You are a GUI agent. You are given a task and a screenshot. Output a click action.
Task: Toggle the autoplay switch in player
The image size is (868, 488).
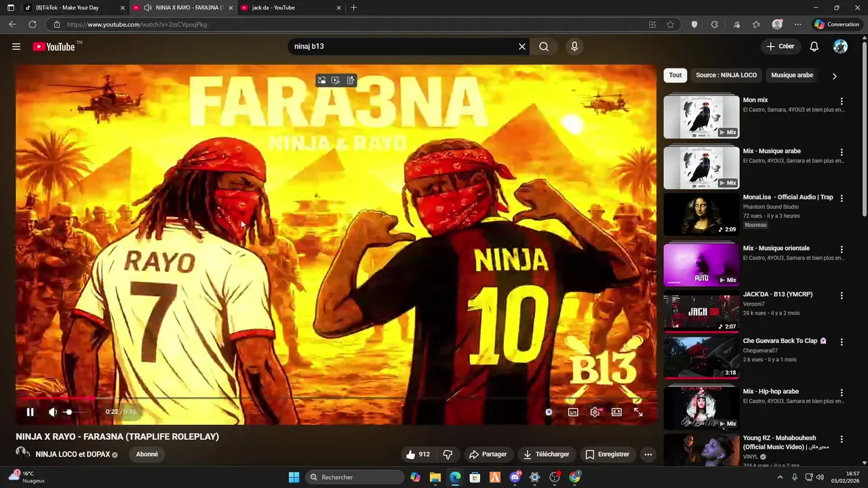coord(549,412)
